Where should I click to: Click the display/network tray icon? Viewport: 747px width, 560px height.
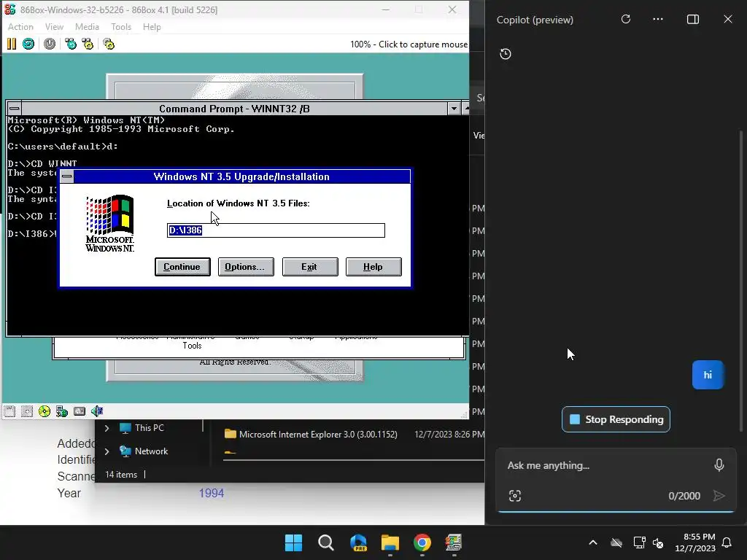[x=639, y=542]
